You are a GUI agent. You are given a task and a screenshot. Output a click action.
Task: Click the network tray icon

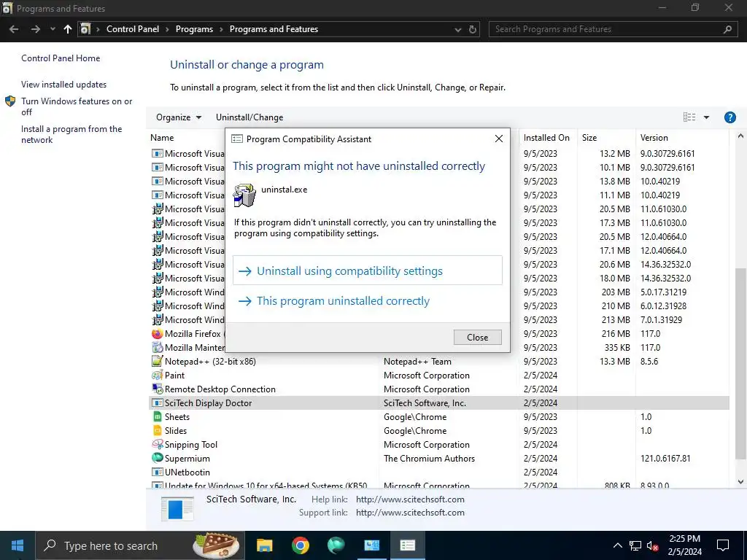pos(635,545)
